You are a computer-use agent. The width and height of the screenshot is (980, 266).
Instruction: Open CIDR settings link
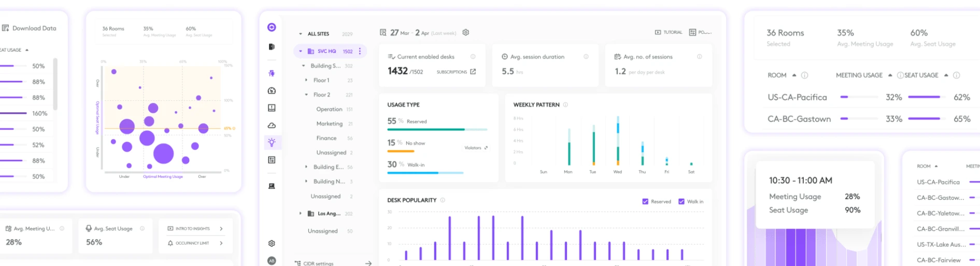pyautogui.click(x=318, y=263)
